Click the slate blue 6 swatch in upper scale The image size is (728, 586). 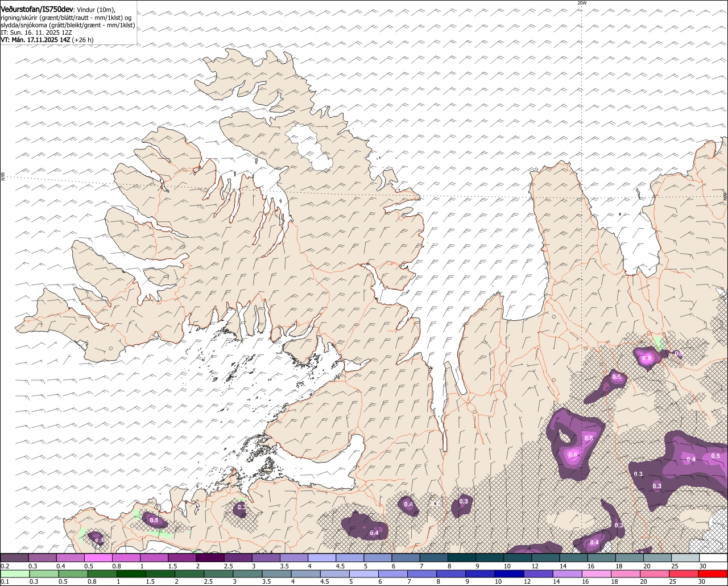click(x=406, y=558)
